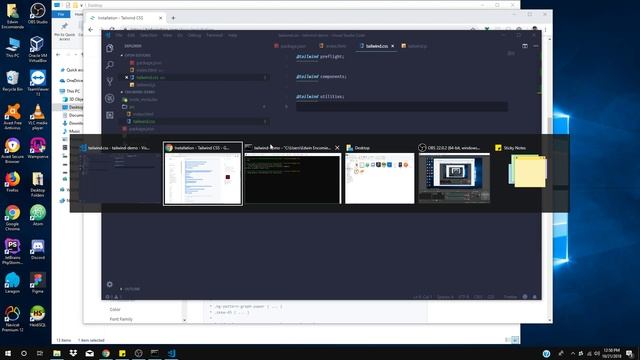Switch to the index.html editor tab
Image resolution: width=640 pixels, height=360 pixels.
[x=333, y=46]
